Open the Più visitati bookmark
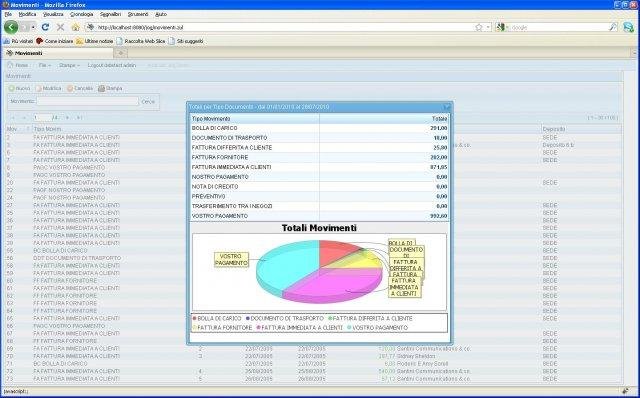 (x=18, y=41)
